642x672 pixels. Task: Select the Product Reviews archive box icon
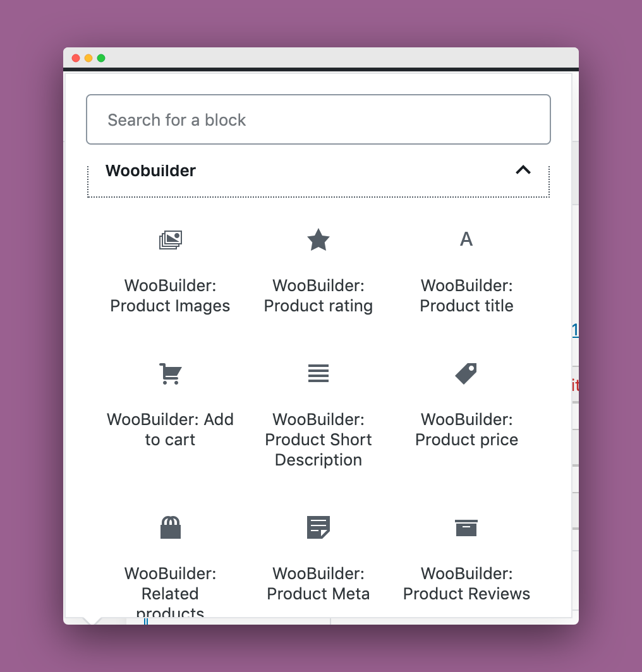466,527
